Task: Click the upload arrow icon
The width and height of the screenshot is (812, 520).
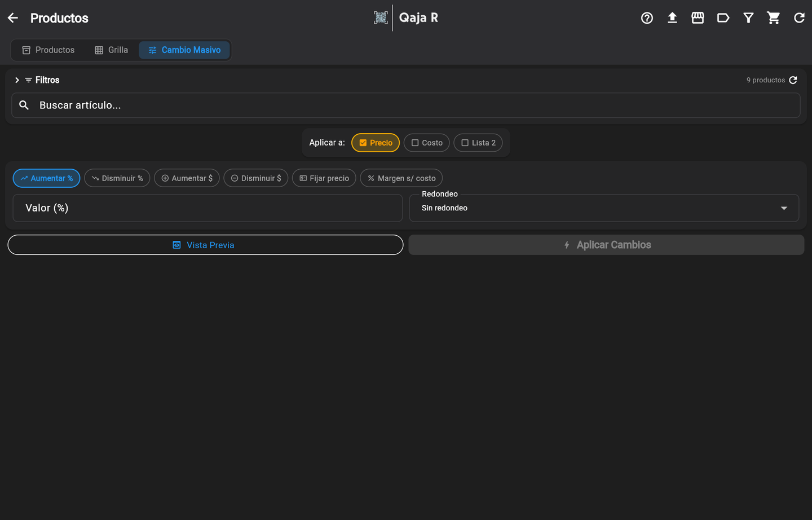Action: 672,18
